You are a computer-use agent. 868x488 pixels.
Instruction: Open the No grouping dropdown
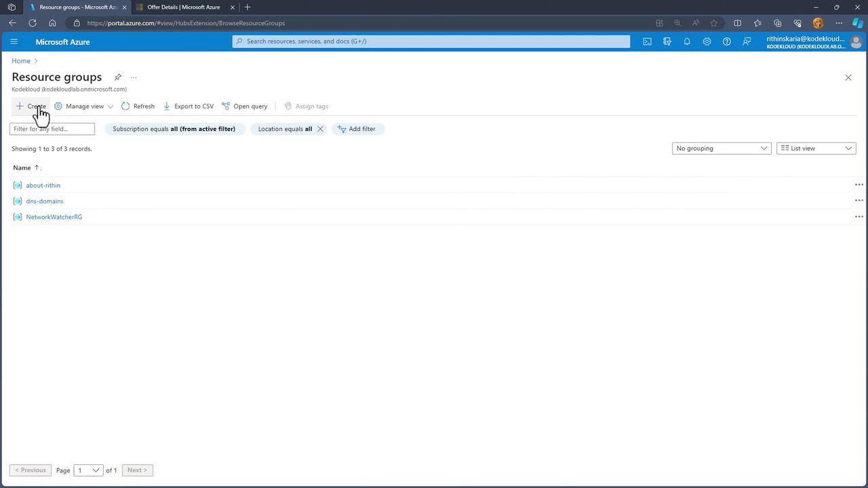(722, 148)
